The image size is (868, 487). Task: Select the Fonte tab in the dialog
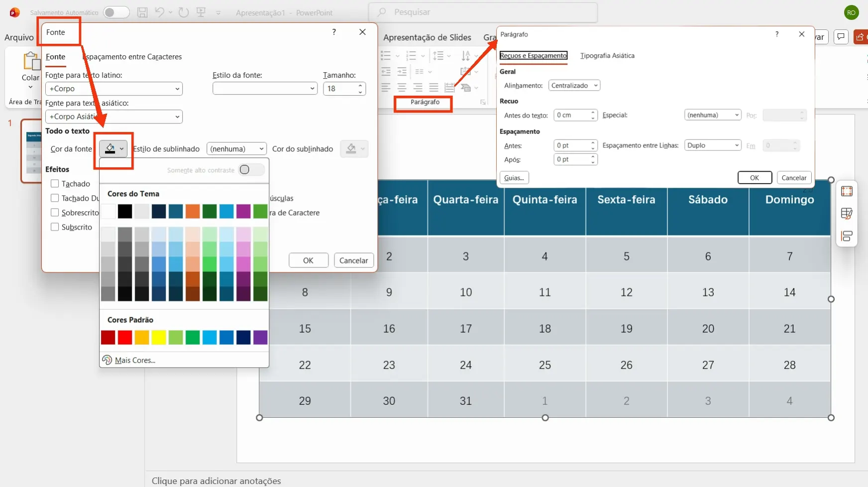point(55,57)
